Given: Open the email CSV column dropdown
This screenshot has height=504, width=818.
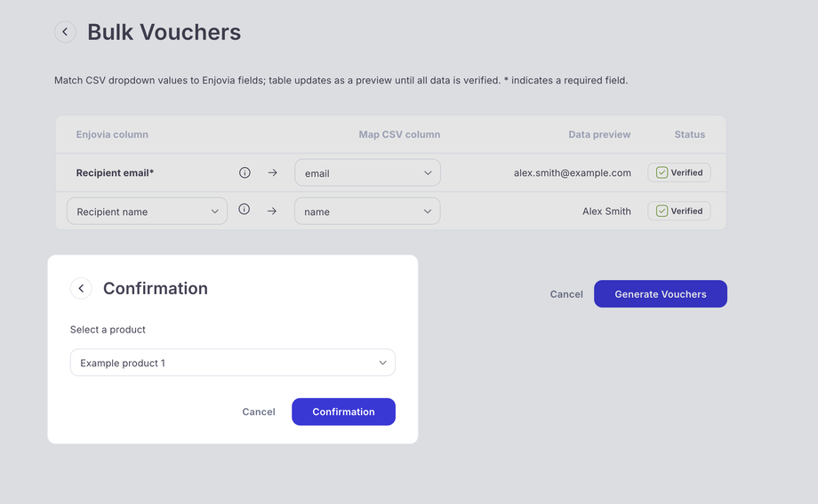Looking at the screenshot, I should [x=367, y=172].
